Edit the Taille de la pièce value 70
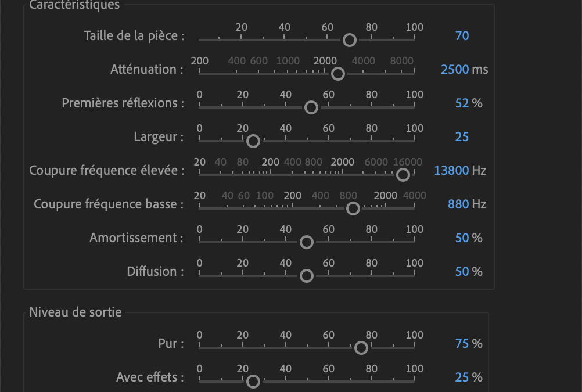The width and height of the screenshot is (582, 392). click(x=462, y=36)
